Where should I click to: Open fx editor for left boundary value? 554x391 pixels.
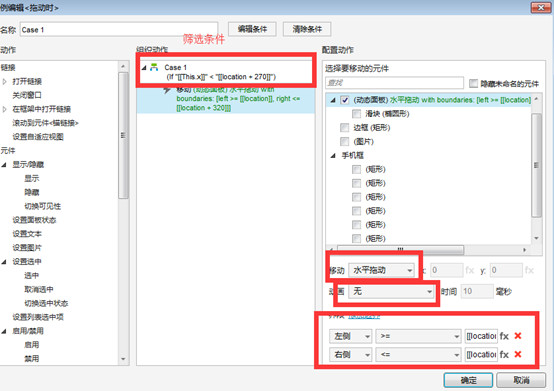point(504,336)
